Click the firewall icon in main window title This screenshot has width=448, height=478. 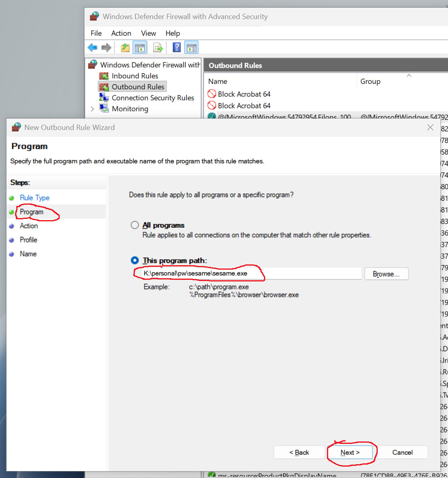(95, 16)
